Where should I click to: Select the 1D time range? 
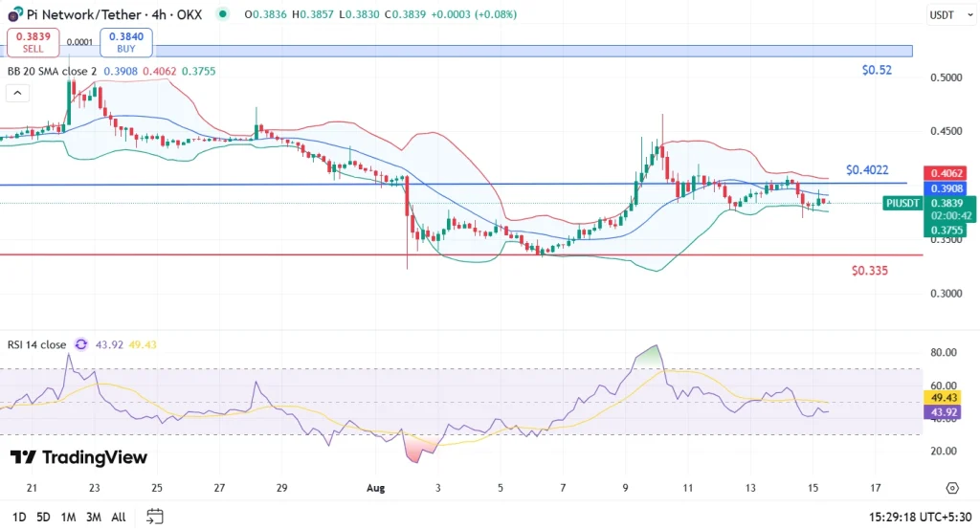19,518
